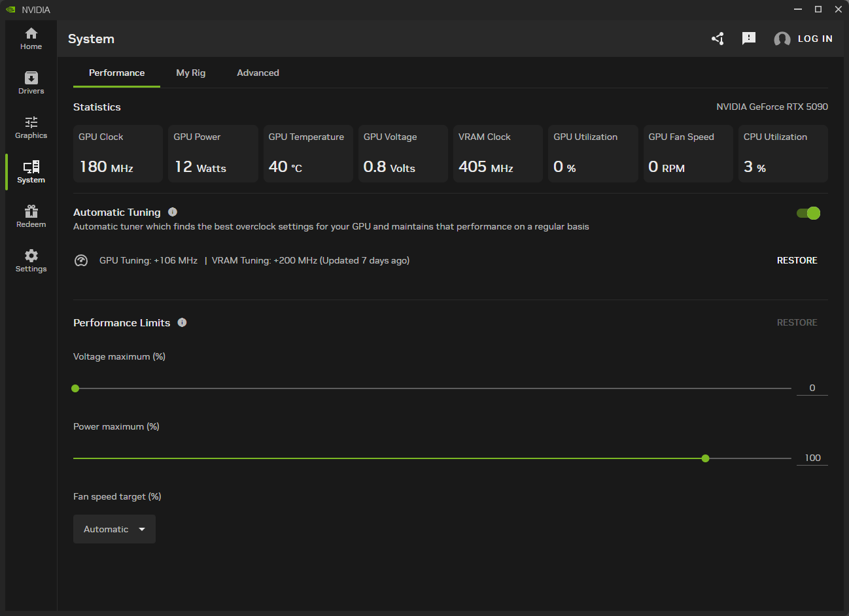Click the user avatar icon

782,39
